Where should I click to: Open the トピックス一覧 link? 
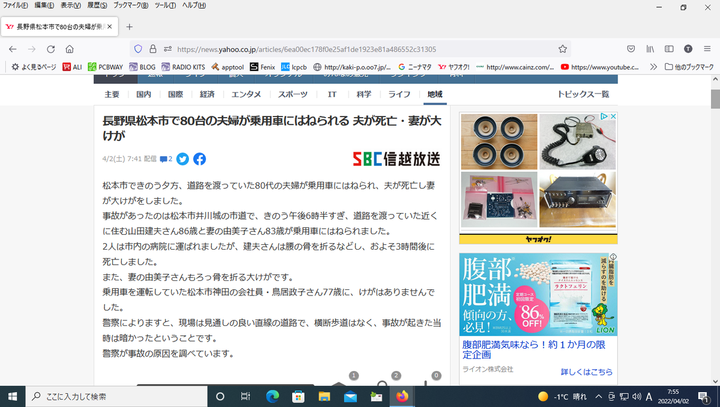click(x=582, y=94)
